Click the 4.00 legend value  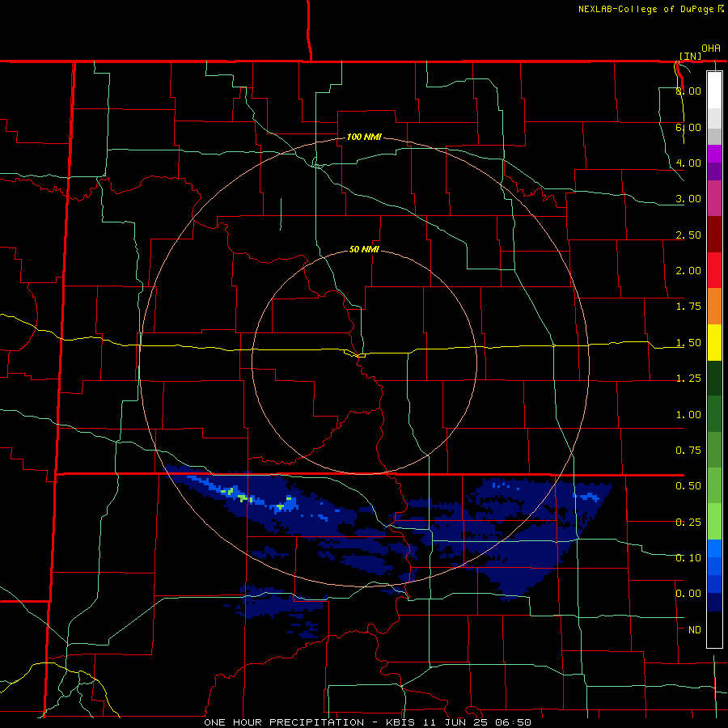point(688,163)
